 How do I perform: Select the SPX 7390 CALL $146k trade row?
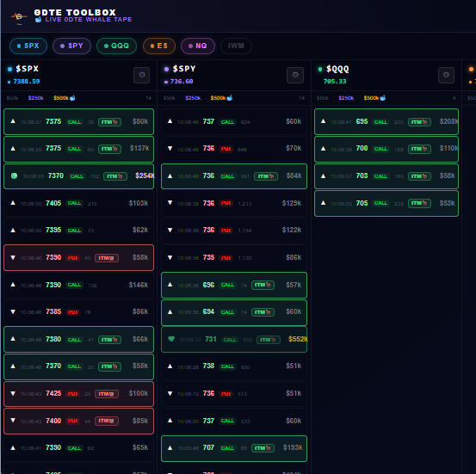[78, 285]
